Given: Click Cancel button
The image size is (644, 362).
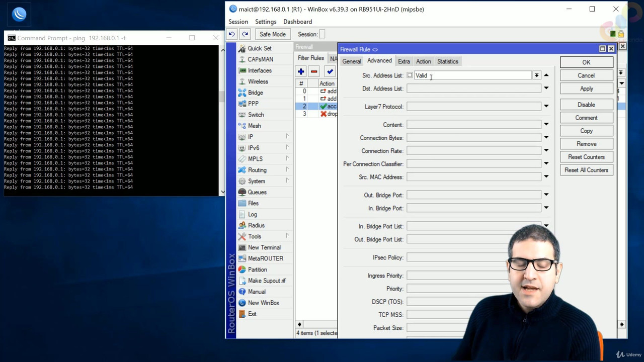Looking at the screenshot, I should (x=586, y=75).
